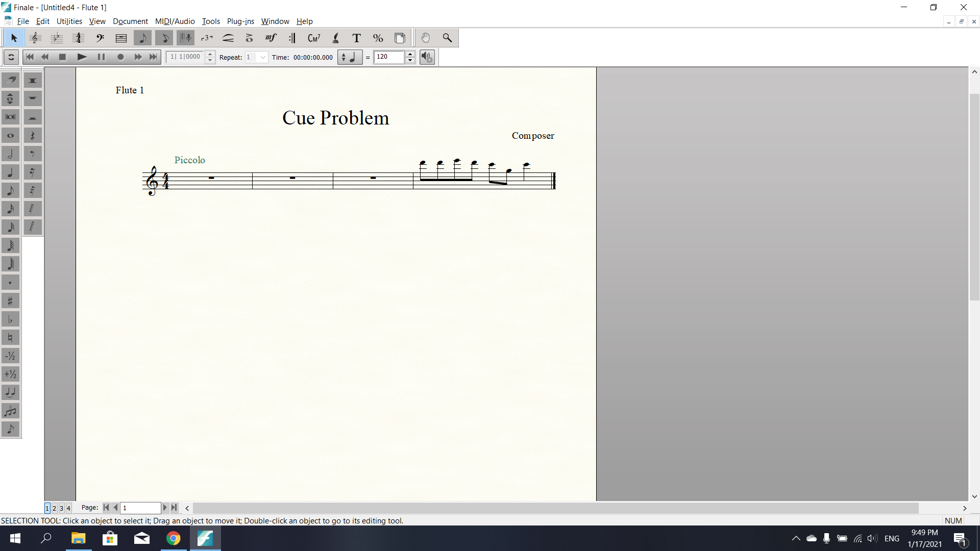Toggle the sharp accidental in palette
The image size is (980, 551).
tap(10, 301)
